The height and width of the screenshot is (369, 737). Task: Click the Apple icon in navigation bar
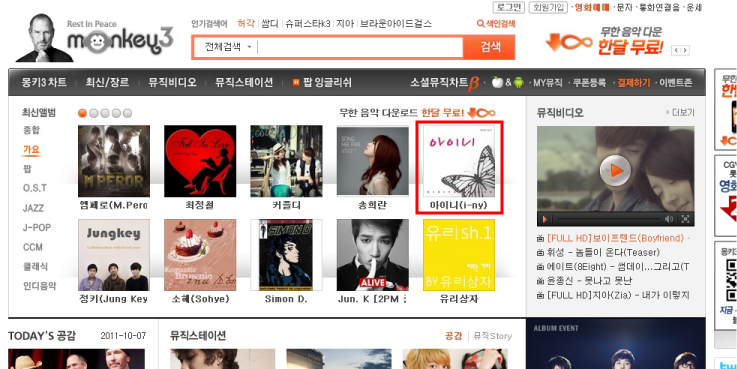pyautogui.click(x=497, y=83)
